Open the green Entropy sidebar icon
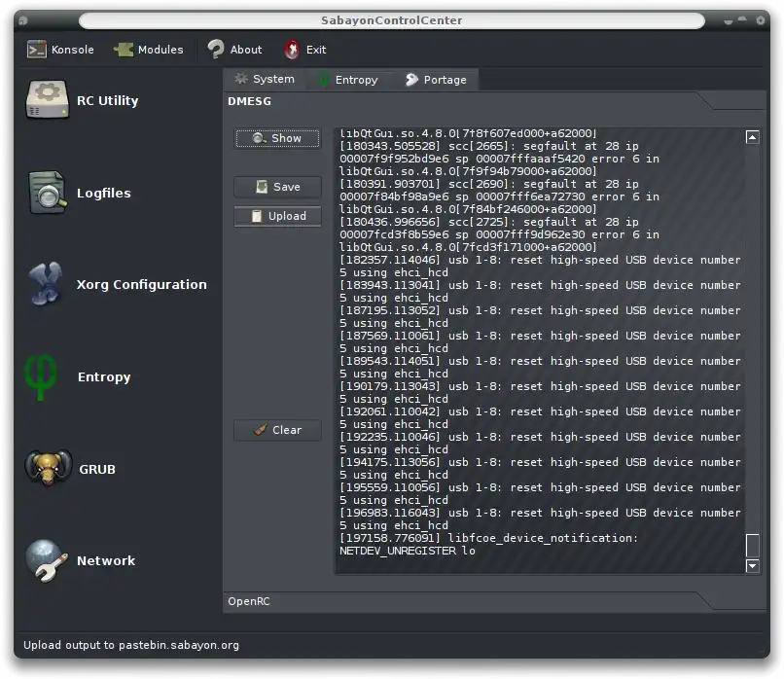The image size is (784, 679). point(40,377)
